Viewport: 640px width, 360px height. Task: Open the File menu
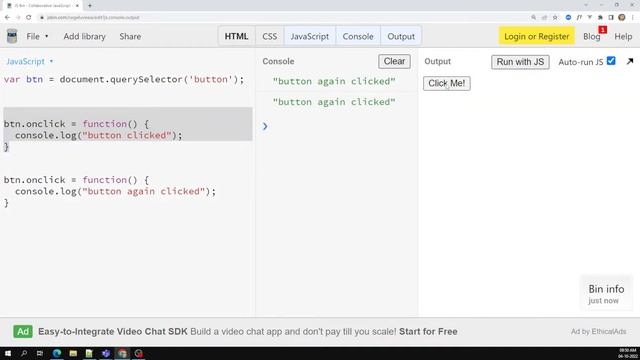37,36
